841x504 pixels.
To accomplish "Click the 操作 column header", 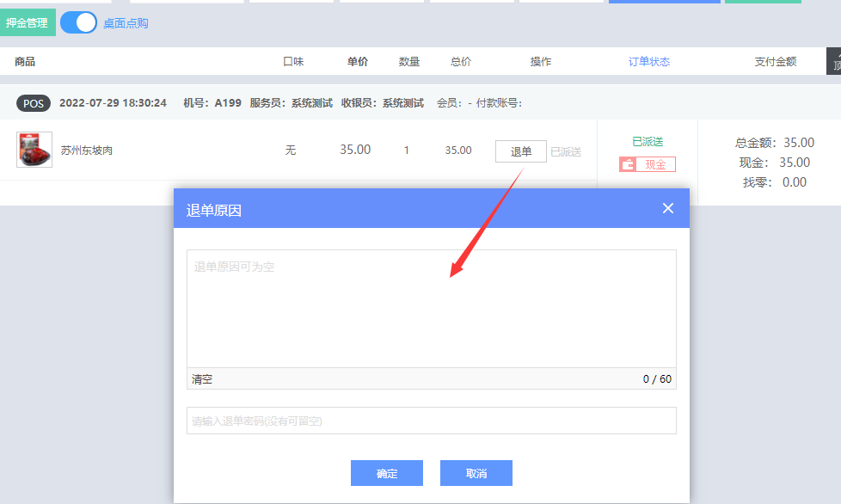I will point(540,62).
